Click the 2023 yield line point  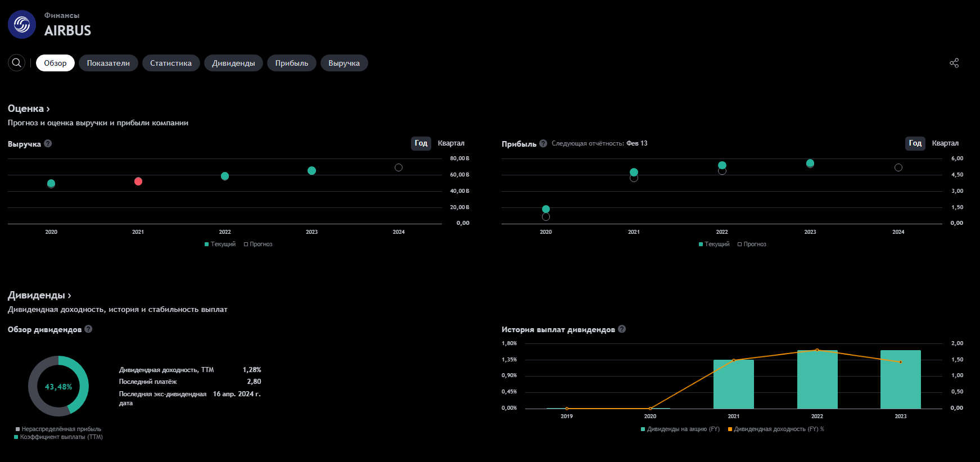(x=901, y=362)
